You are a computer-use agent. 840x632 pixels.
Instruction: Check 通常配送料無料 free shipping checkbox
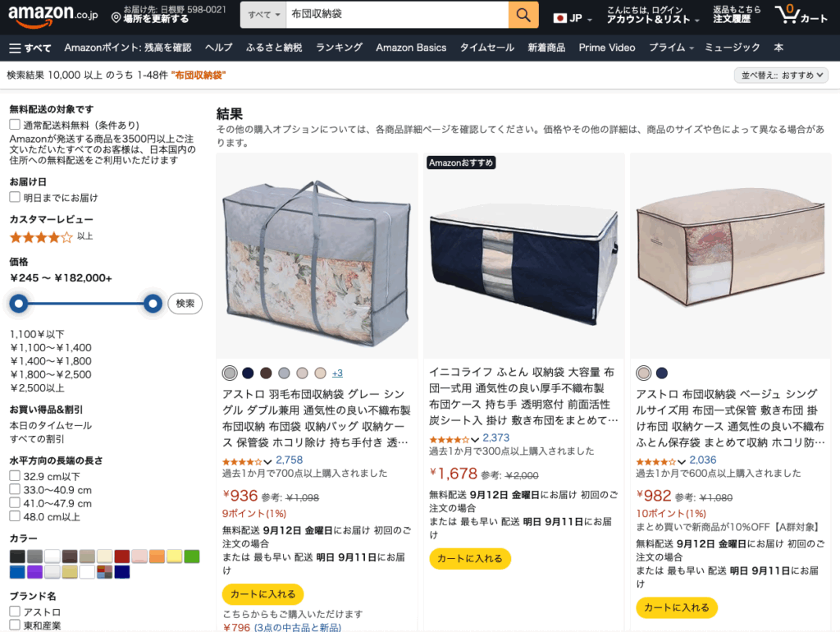click(x=15, y=125)
